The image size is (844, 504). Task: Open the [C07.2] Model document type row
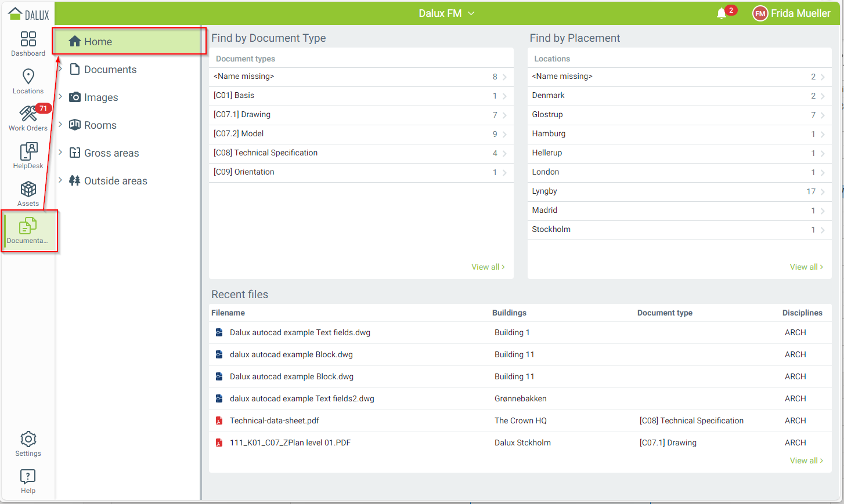pos(360,134)
